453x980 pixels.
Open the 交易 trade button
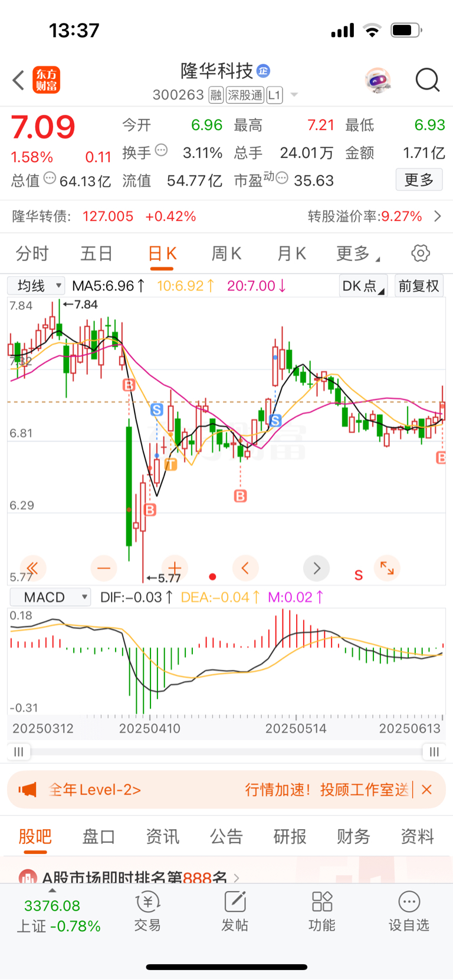tap(147, 912)
